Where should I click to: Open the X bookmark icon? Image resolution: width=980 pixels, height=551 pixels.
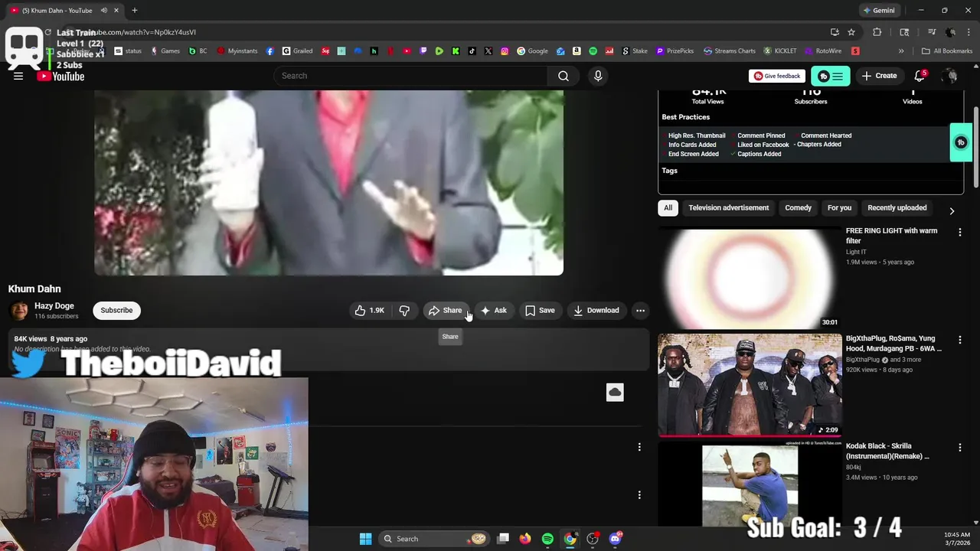[488, 51]
